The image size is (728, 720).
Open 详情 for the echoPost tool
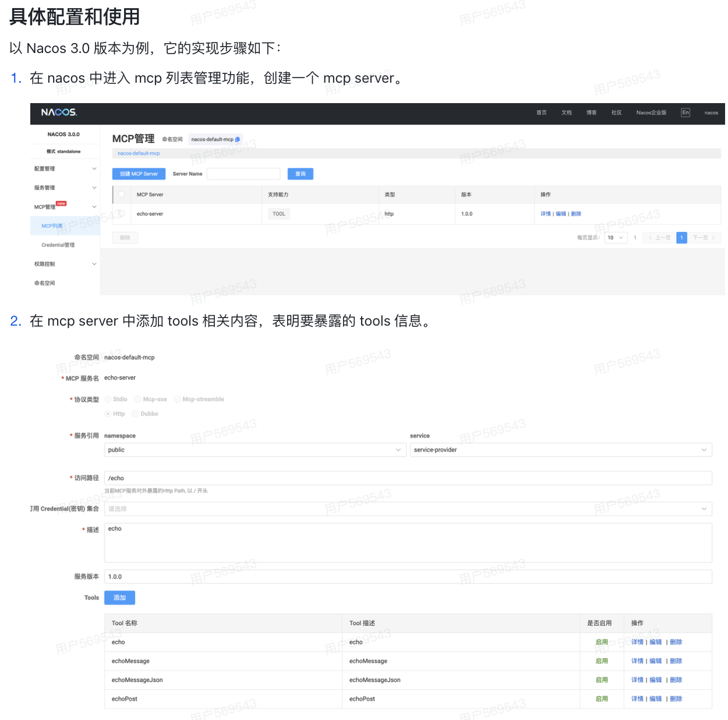(x=637, y=699)
